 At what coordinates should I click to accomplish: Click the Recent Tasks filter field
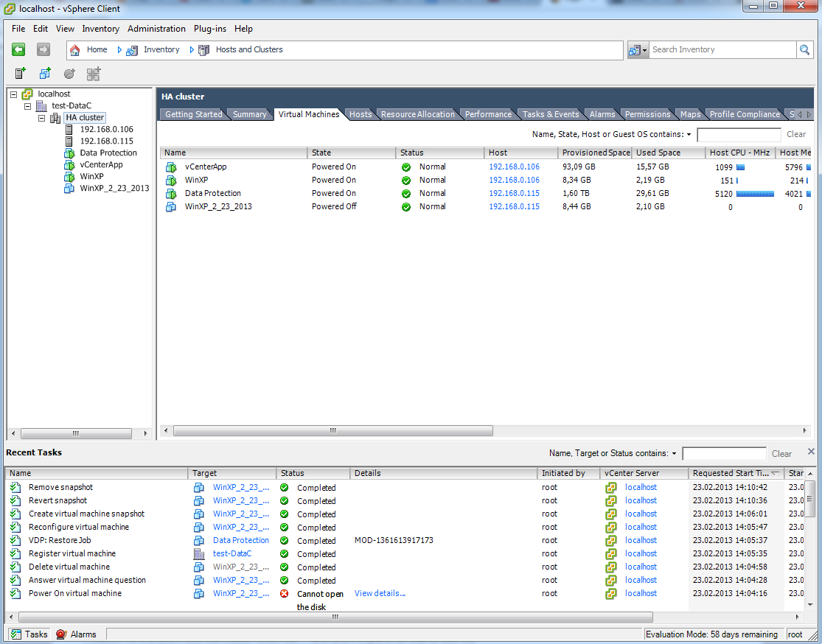724,454
